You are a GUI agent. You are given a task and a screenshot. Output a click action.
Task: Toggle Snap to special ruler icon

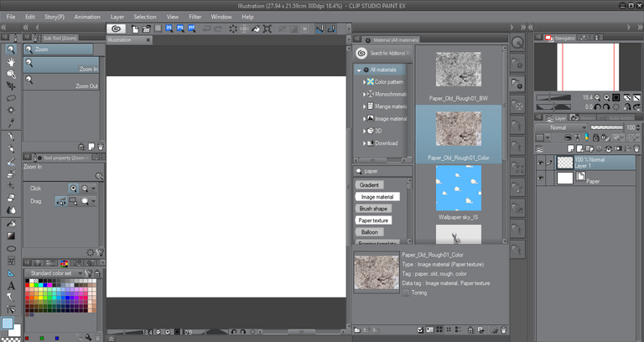tap(330, 28)
